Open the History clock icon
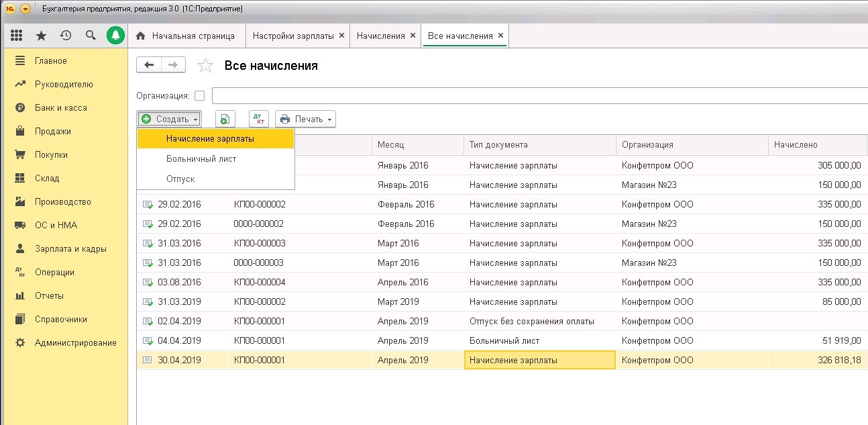The height and width of the screenshot is (425, 868). coord(66,36)
